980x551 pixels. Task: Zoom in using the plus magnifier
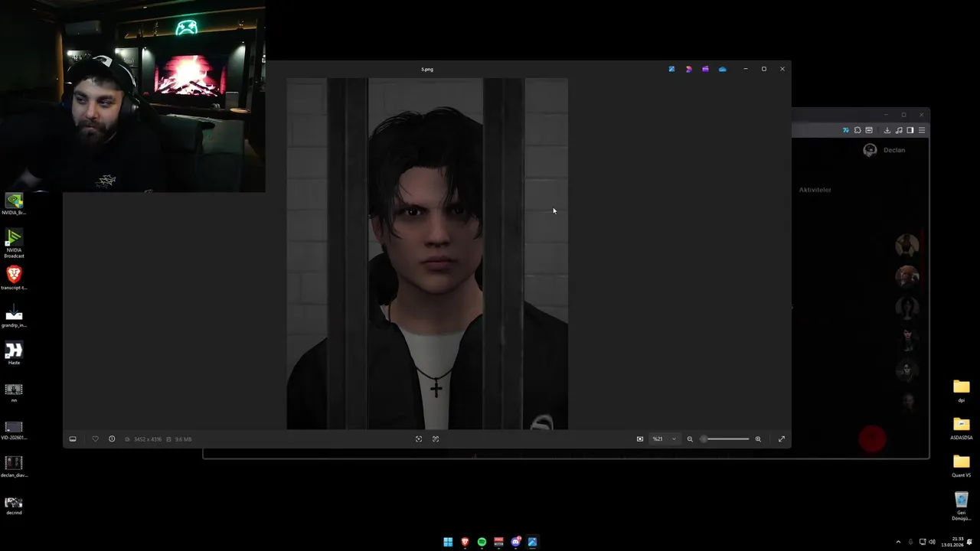(x=758, y=439)
